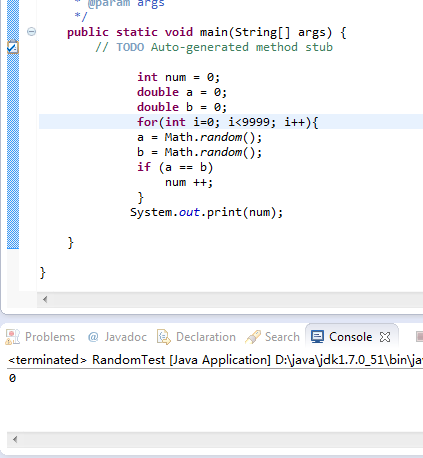Image resolution: width=423 pixels, height=458 pixels.
Task: Click the Javadoc @ icon
Action: click(x=93, y=337)
